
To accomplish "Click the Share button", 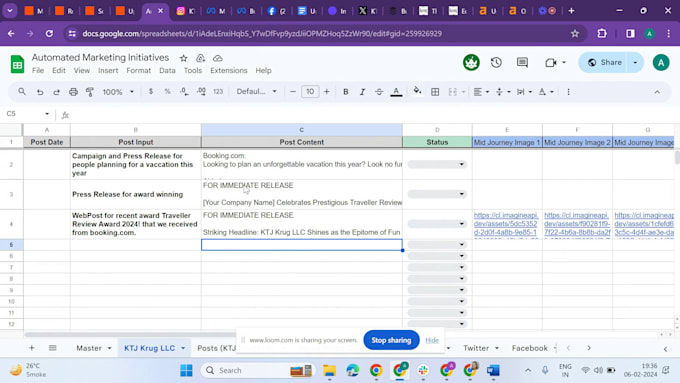I will 605,62.
